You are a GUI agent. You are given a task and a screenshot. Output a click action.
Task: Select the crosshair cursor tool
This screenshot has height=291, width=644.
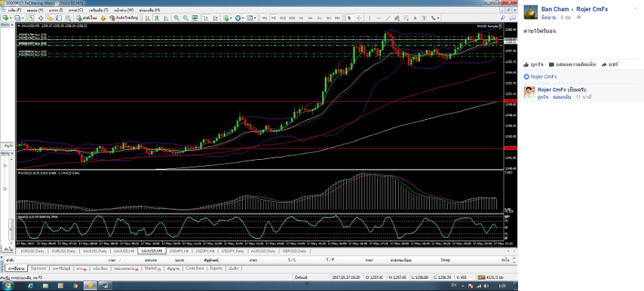click(x=358, y=18)
